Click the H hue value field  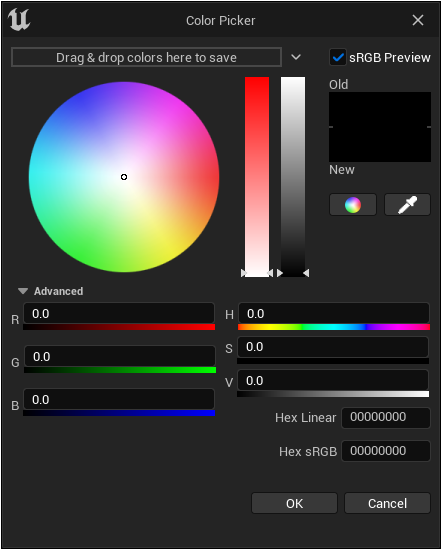pyautogui.click(x=334, y=313)
